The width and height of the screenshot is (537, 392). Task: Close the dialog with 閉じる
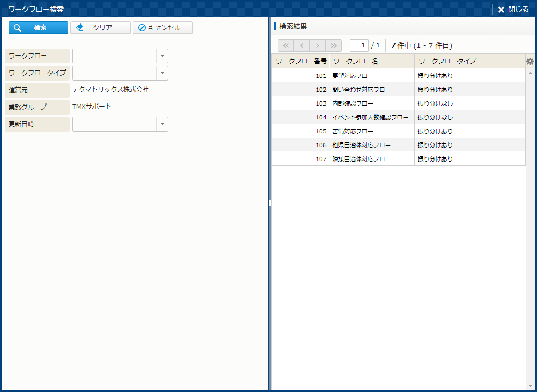(x=513, y=10)
